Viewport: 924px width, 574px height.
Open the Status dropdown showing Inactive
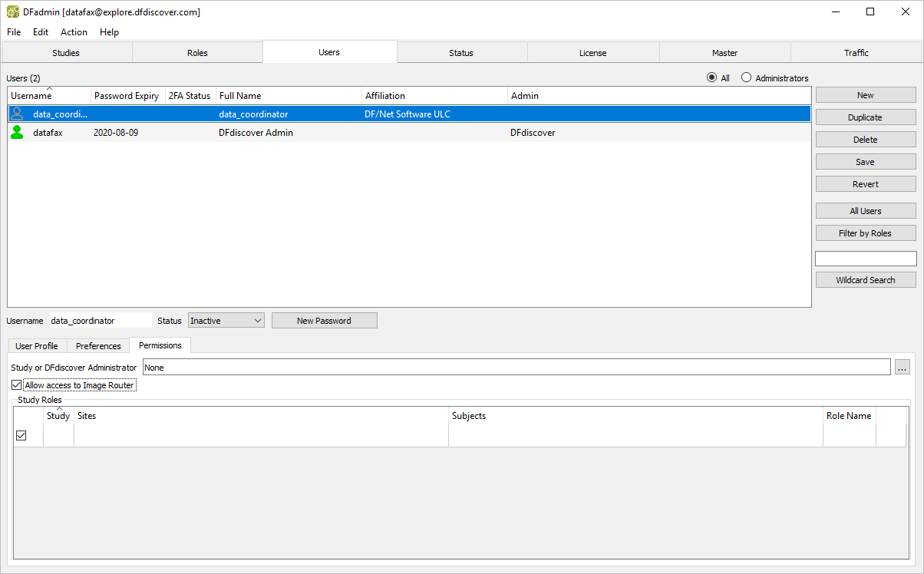click(x=226, y=321)
